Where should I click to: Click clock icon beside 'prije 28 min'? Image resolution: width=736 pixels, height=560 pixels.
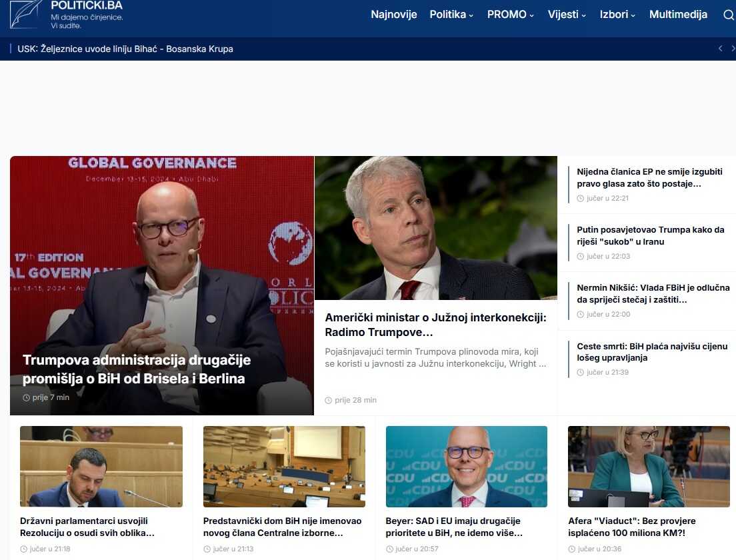coord(329,400)
